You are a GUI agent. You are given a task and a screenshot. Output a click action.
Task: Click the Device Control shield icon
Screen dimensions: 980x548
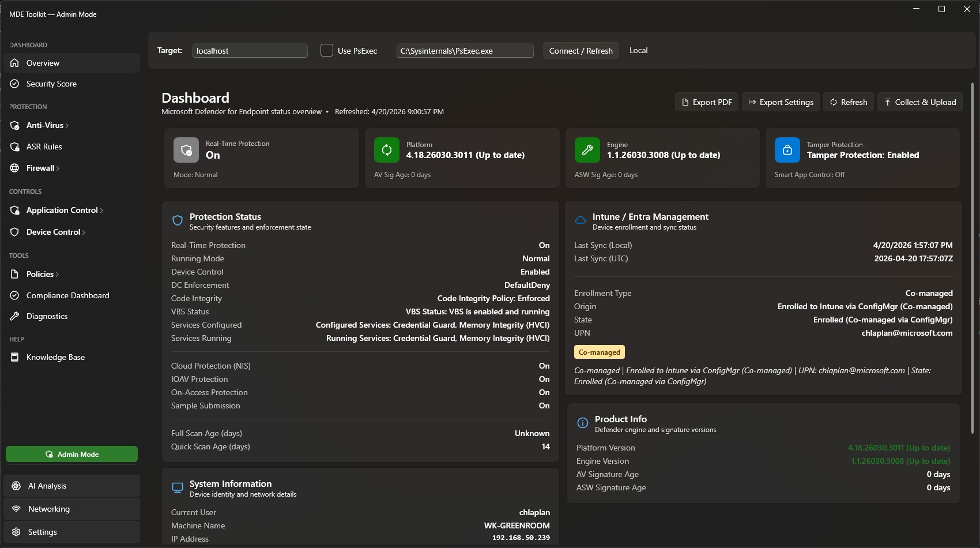point(15,232)
